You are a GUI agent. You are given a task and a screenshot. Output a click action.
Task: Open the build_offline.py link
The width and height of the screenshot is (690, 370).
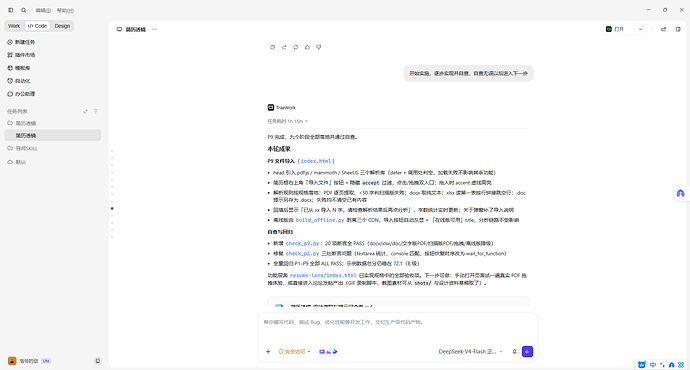pyautogui.click(x=320, y=220)
